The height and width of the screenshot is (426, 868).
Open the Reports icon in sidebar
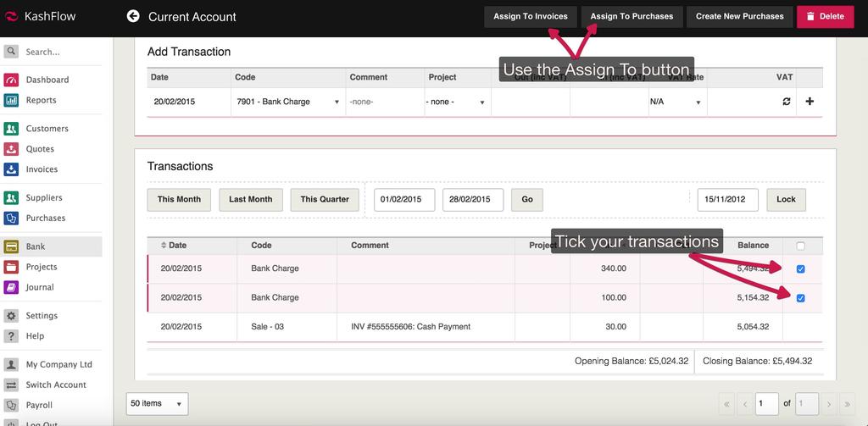click(x=11, y=100)
